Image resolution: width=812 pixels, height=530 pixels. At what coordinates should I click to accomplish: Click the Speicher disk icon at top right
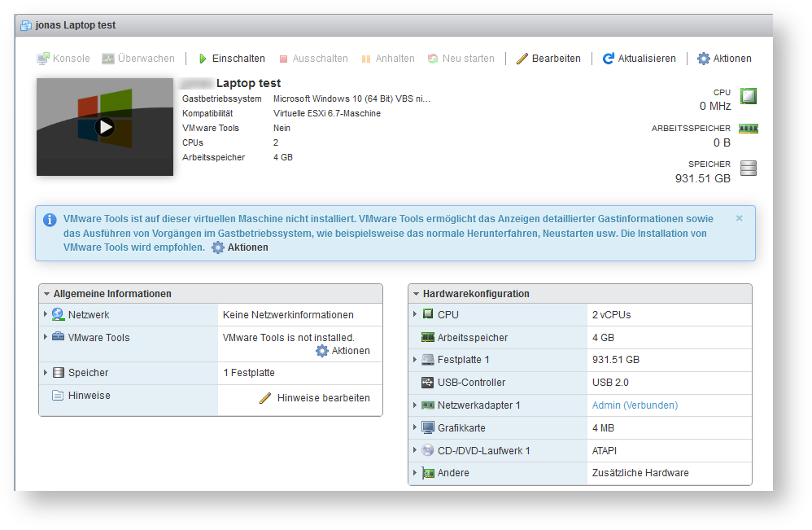(x=748, y=169)
